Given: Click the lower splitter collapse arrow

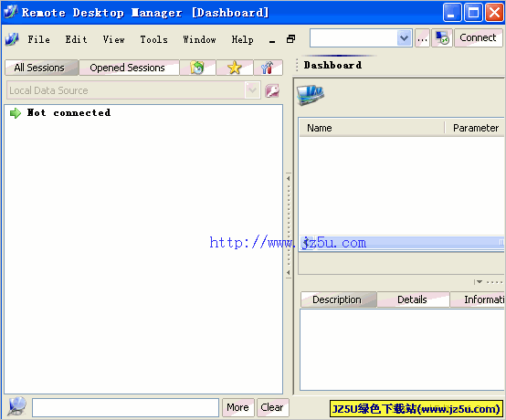Looking at the screenshot, I should pyautogui.click(x=289, y=273).
